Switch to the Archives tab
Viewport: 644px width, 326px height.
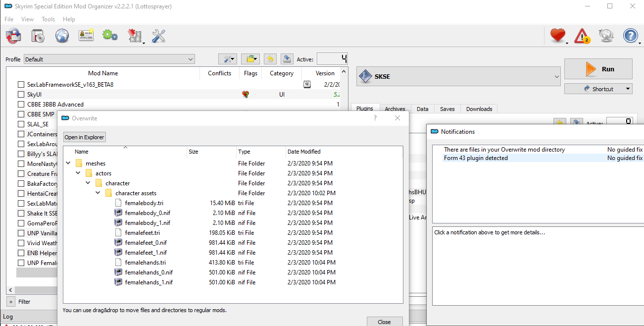point(395,109)
